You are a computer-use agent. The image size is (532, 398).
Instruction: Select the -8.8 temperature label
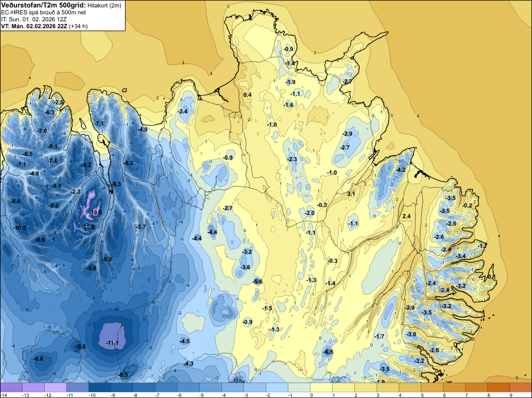coord(15,201)
